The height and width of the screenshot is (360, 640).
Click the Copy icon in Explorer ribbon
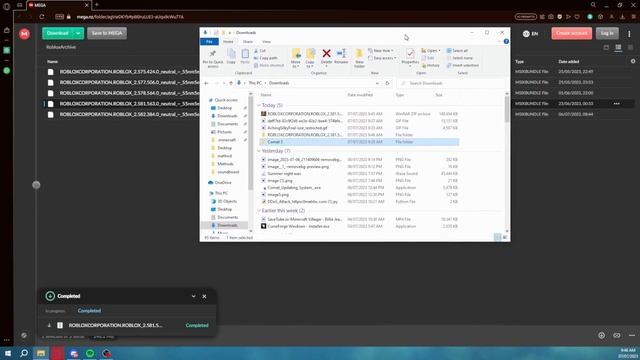click(x=231, y=56)
